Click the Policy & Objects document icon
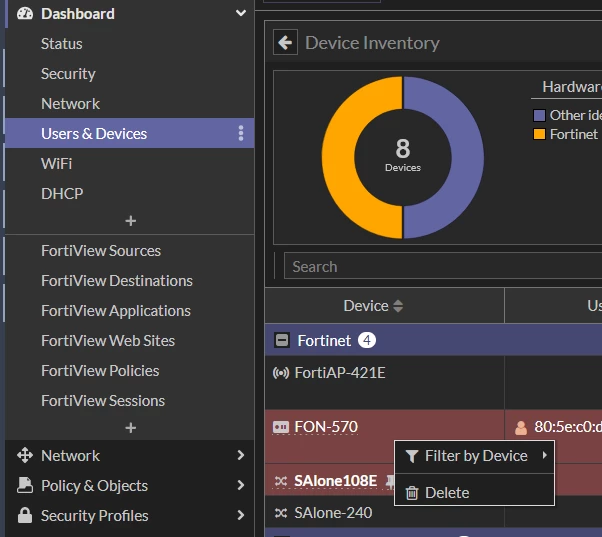This screenshot has width=602, height=537. [25, 485]
